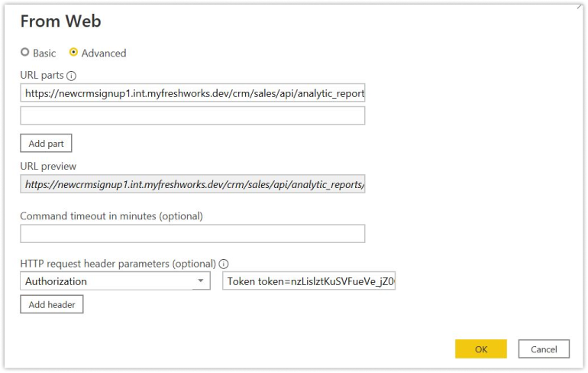
Task: Click the URL preview box
Action: click(192, 184)
